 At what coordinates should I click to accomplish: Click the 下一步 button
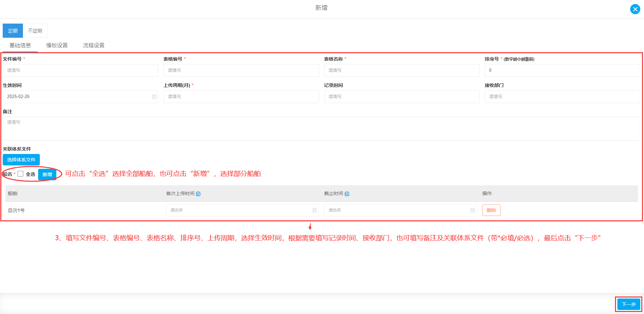pyautogui.click(x=629, y=304)
